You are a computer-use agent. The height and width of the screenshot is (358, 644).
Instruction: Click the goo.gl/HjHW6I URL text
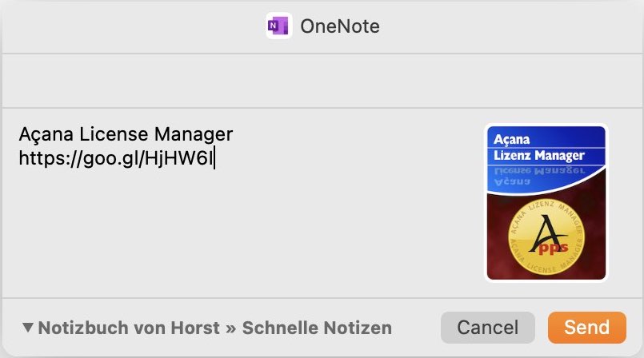[x=117, y=158]
